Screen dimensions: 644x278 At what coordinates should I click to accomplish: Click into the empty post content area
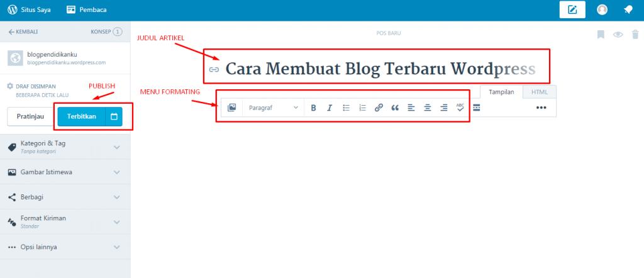388,197
